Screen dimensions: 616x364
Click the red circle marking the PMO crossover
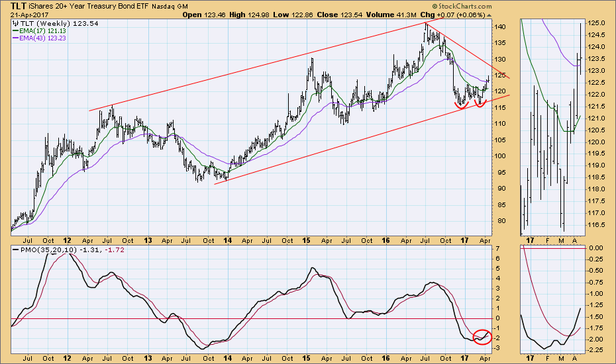click(483, 336)
